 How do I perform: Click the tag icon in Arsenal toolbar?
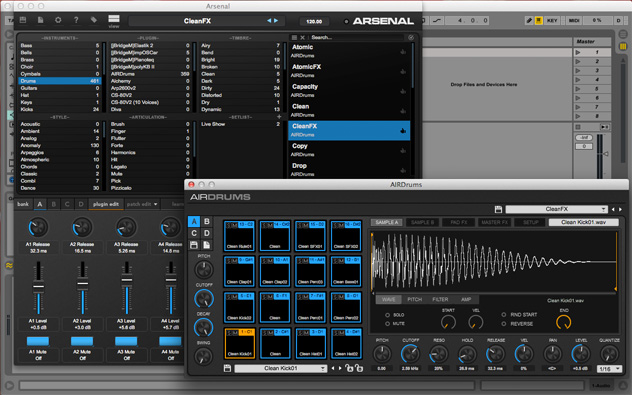94,20
